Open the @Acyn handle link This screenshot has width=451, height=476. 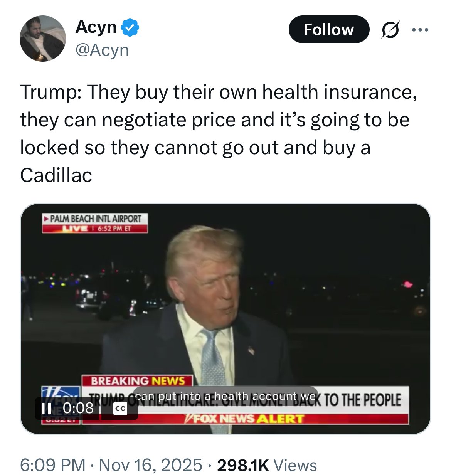(x=102, y=50)
